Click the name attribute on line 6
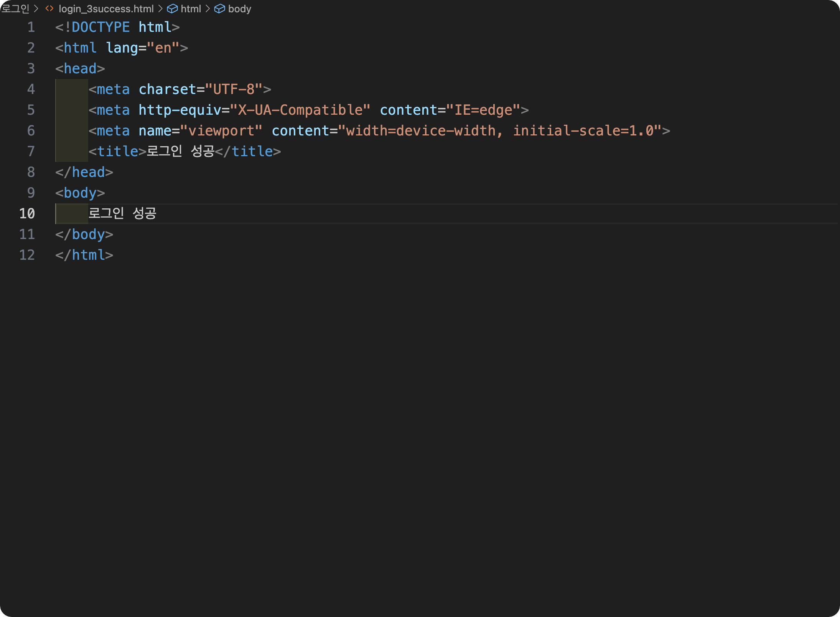Viewport: 840px width, 617px height. (155, 131)
